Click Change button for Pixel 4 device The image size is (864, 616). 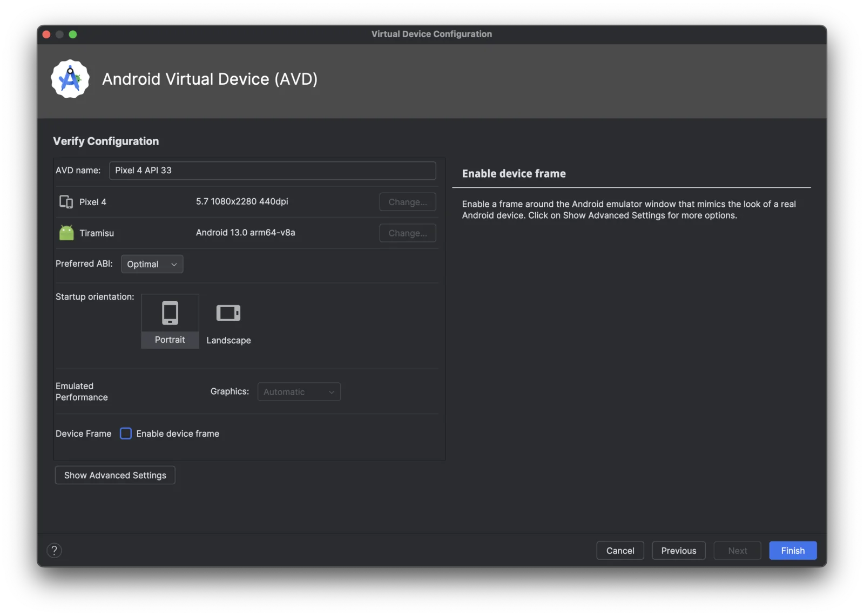tap(408, 202)
